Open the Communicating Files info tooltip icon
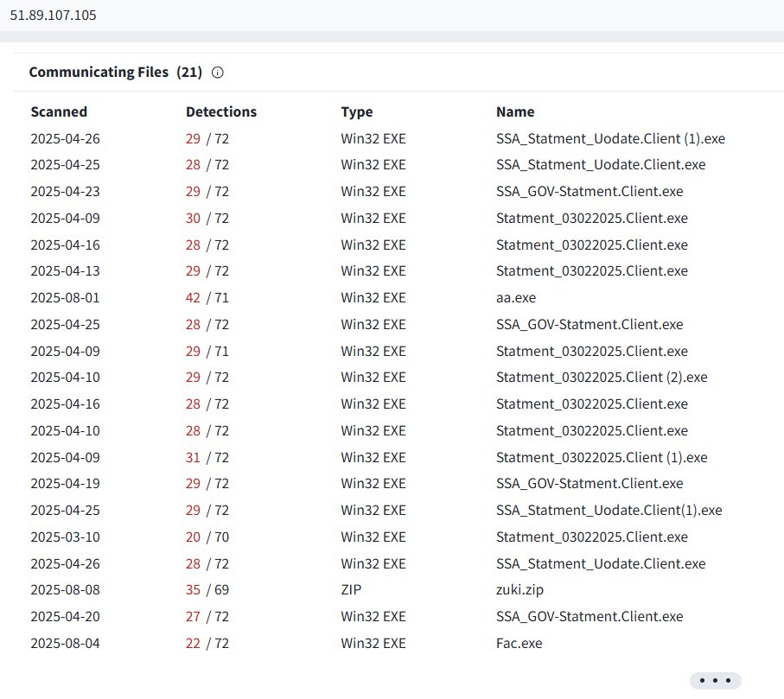The image size is (784, 699). pyautogui.click(x=217, y=73)
